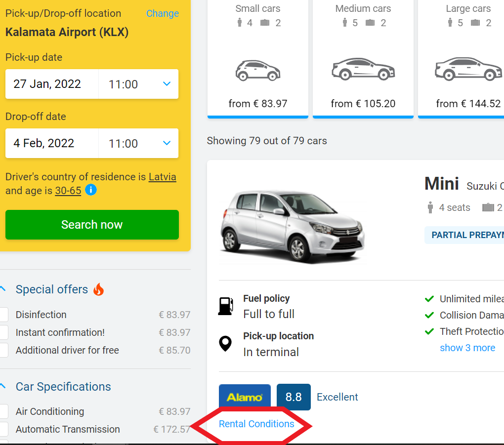Click the info icon beside driver age
Image resolution: width=504 pixels, height=445 pixels.
(90, 190)
